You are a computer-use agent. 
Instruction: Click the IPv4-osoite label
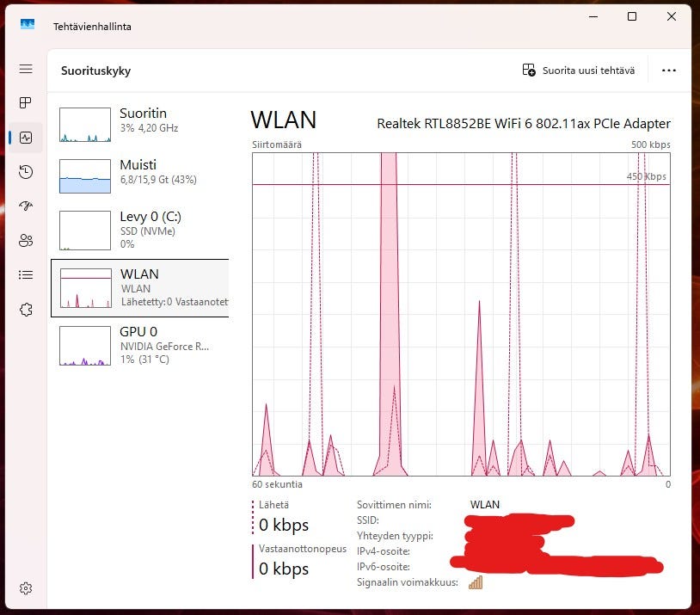[x=384, y=551]
